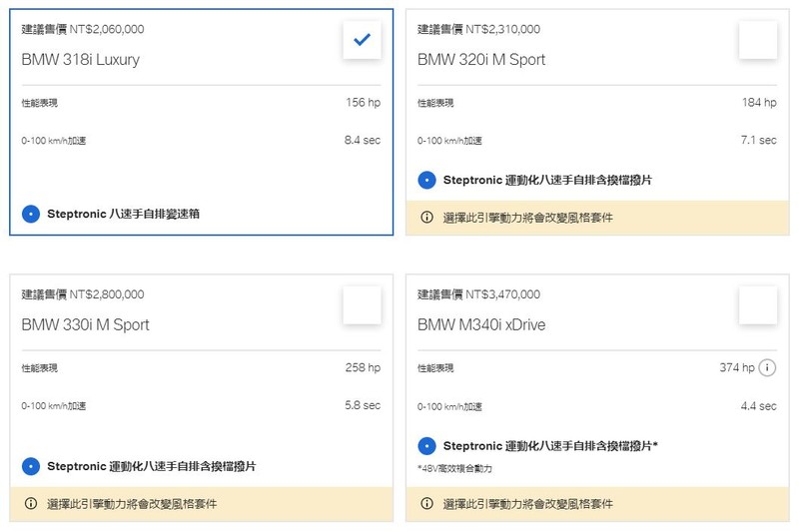Click the 7.1 sec acceleration value
The image size is (799, 532).
click(758, 140)
